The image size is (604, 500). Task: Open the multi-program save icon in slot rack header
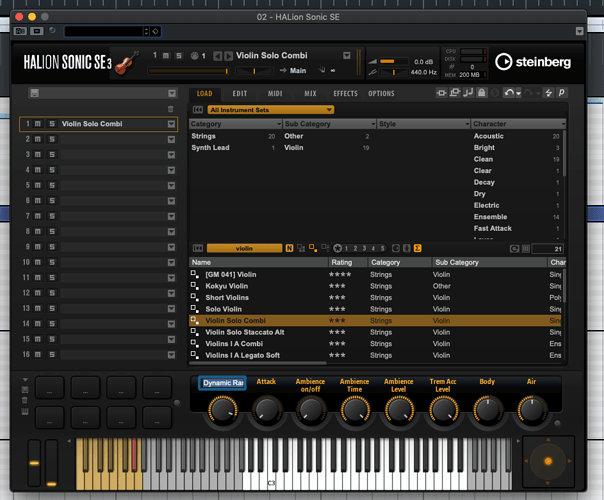[x=35, y=93]
